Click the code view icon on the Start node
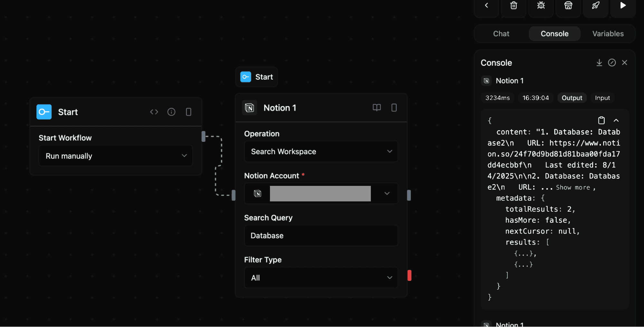 [154, 112]
